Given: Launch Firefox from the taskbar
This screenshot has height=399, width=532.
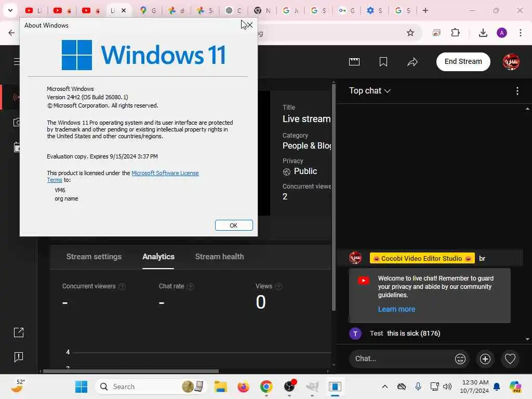Looking at the screenshot, I should (243, 387).
